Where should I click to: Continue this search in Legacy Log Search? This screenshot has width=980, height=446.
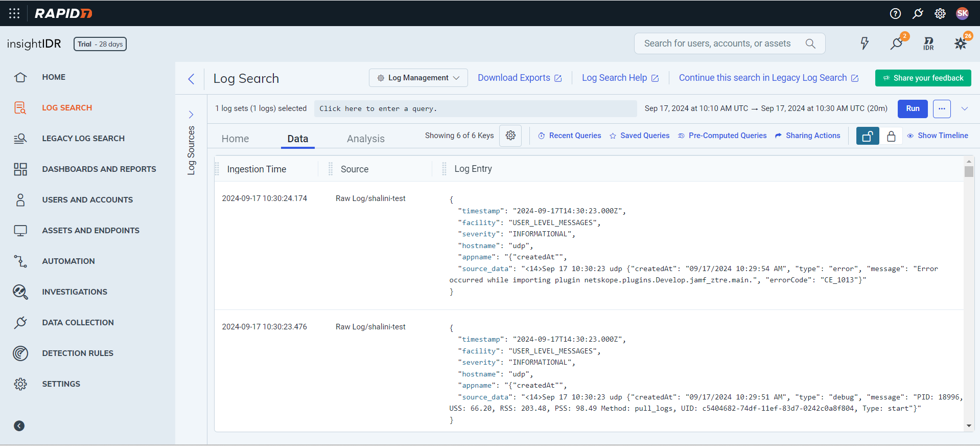[768, 78]
